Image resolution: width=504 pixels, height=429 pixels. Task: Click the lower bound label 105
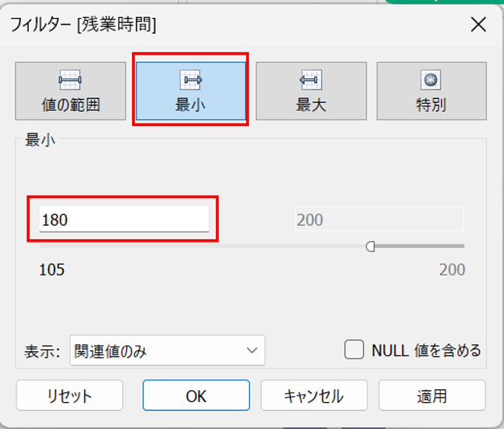[52, 269]
